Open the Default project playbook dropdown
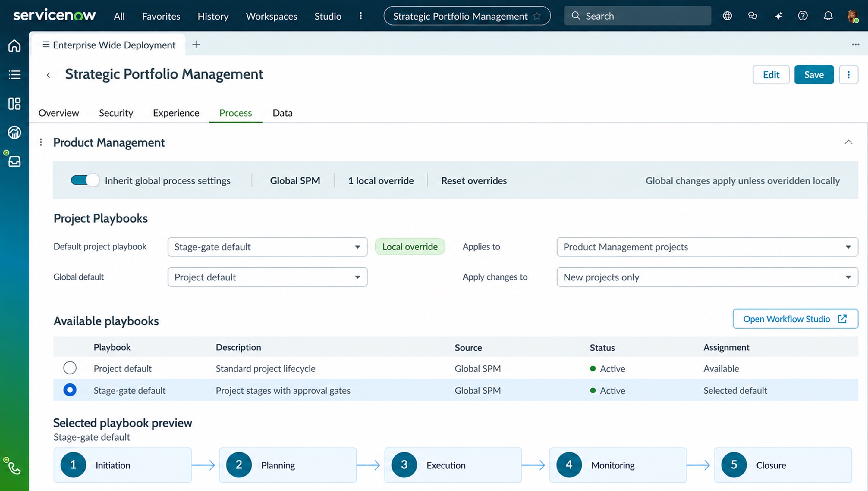The image size is (868, 491). pos(268,247)
